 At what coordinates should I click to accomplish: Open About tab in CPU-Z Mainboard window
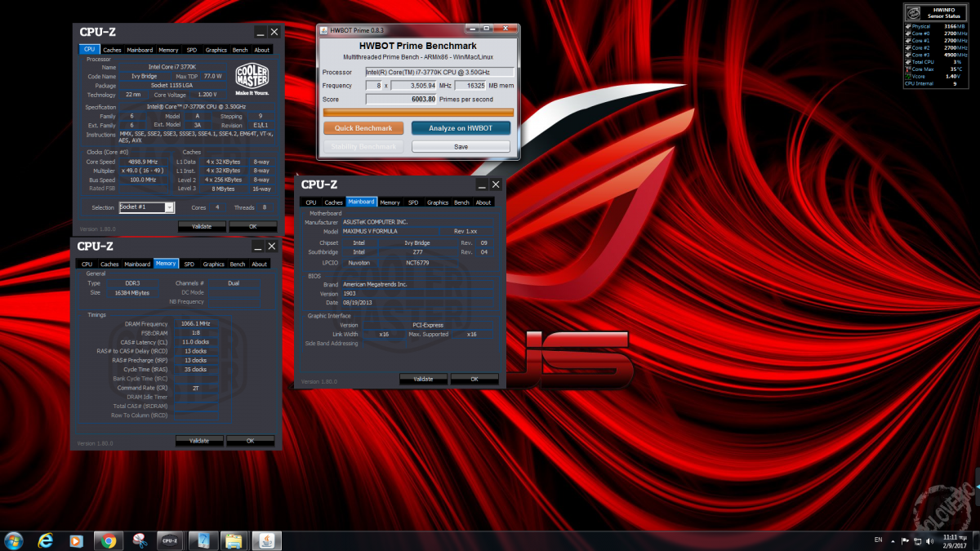483,202
